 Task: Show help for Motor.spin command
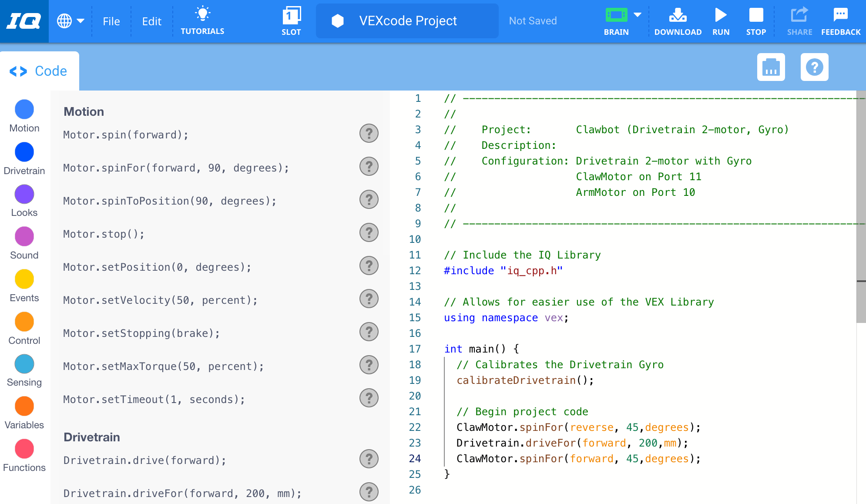[369, 134]
